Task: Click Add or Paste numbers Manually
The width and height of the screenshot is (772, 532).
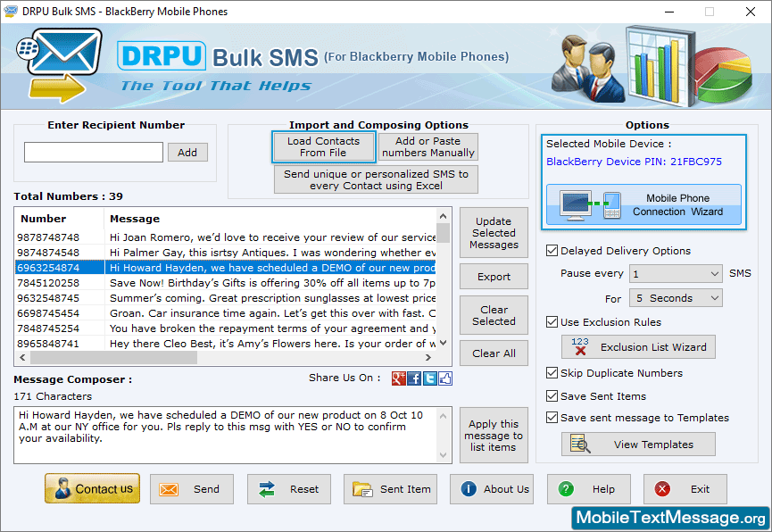Action: (428, 146)
